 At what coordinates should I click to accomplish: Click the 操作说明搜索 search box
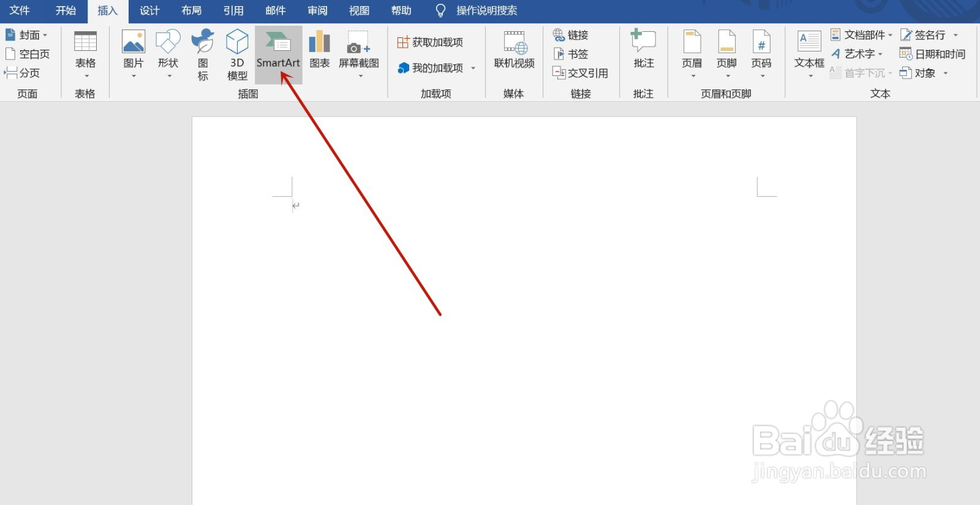point(486,10)
